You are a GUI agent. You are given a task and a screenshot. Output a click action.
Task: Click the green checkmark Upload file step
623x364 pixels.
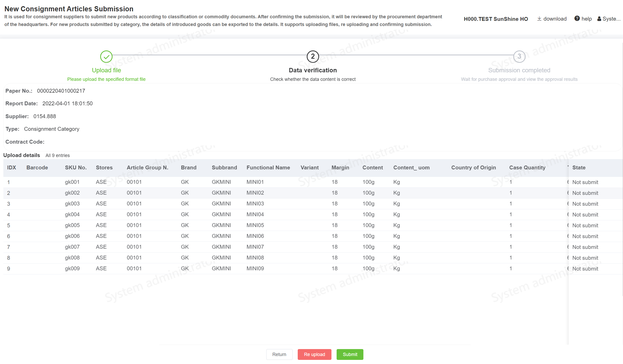click(106, 57)
